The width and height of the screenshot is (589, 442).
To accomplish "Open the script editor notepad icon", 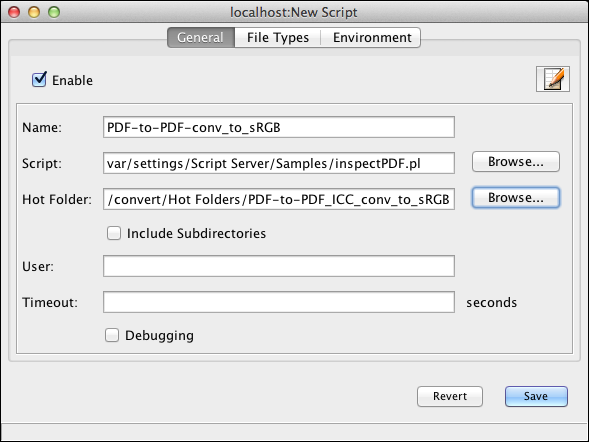I will (x=553, y=79).
